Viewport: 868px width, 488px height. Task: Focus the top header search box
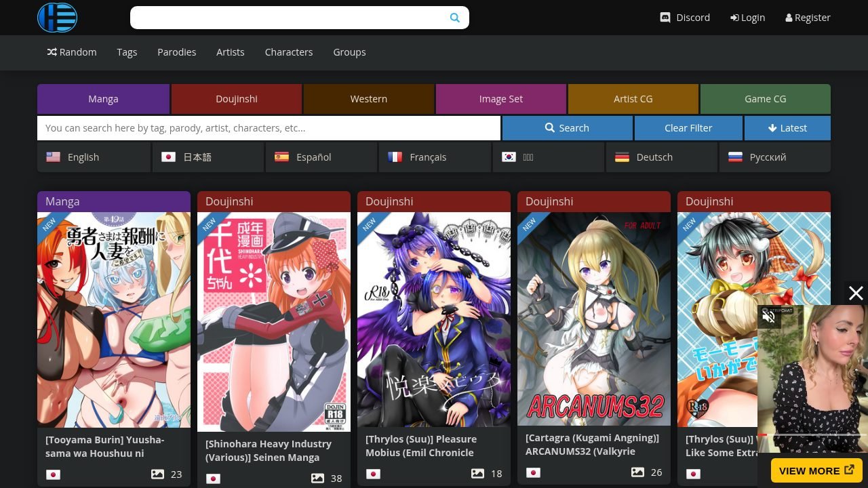pyautogui.click(x=299, y=18)
